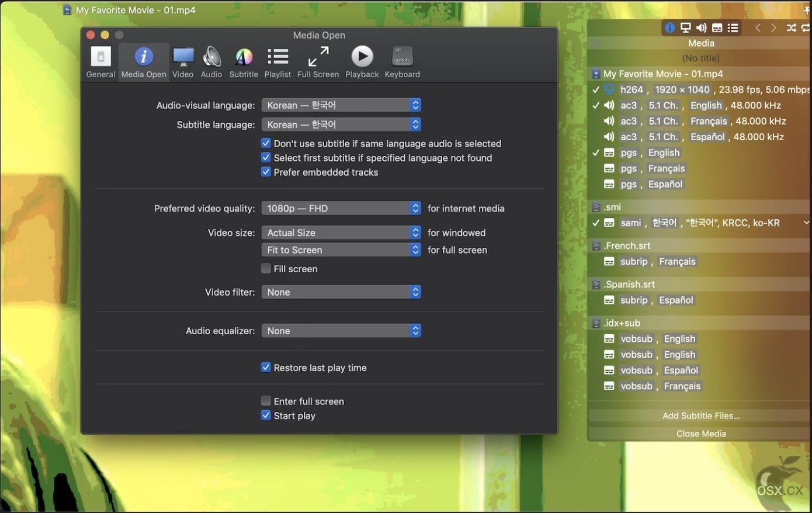Open the Subtitle preferences pane
The height and width of the screenshot is (513, 812).
click(244, 62)
